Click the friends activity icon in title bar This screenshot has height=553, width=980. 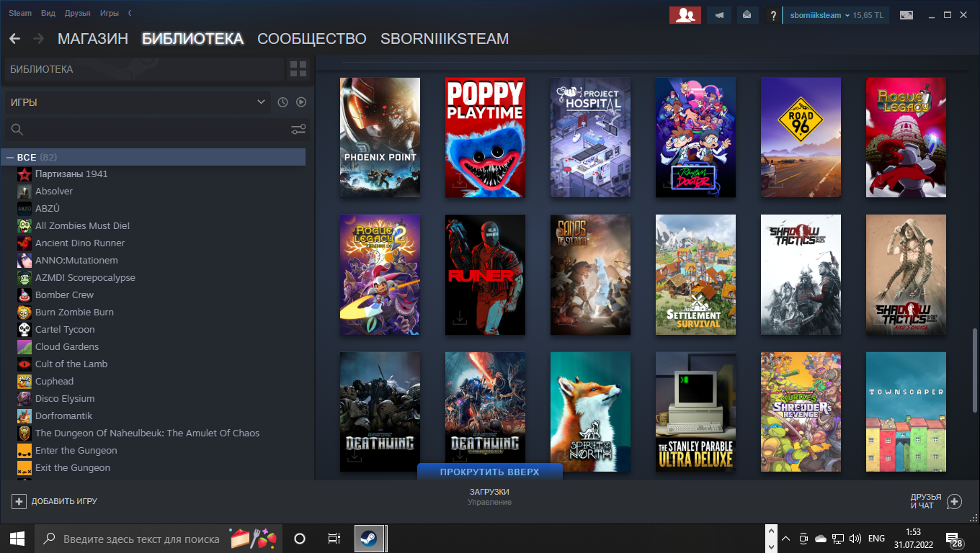pyautogui.click(x=685, y=15)
